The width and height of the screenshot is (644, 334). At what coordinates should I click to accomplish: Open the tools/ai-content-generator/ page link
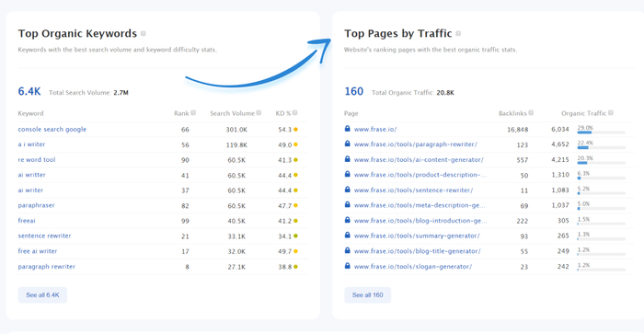point(419,159)
